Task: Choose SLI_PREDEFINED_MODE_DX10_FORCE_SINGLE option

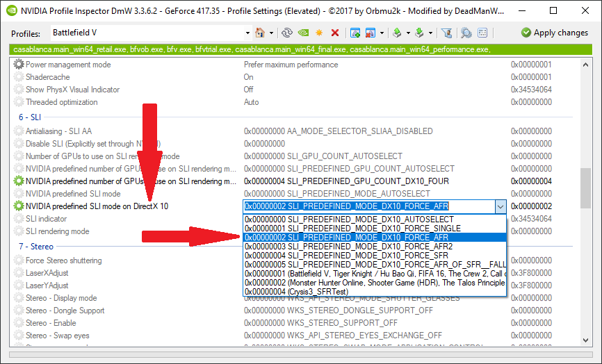Action: pyautogui.click(x=375, y=229)
